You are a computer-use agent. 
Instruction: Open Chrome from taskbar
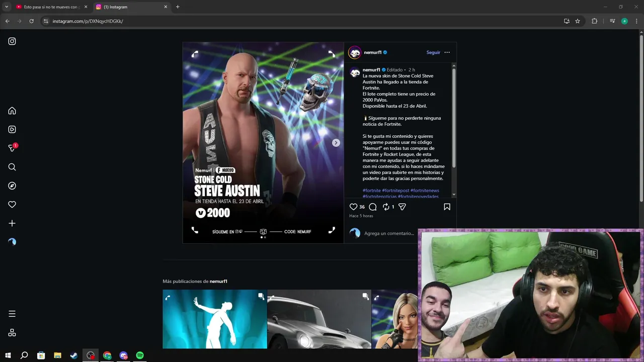coord(107,355)
